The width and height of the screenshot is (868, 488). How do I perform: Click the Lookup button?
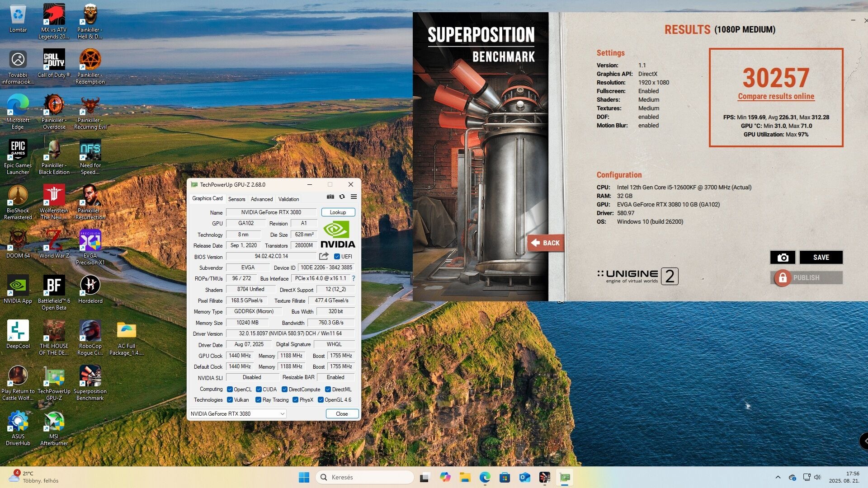(x=338, y=212)
